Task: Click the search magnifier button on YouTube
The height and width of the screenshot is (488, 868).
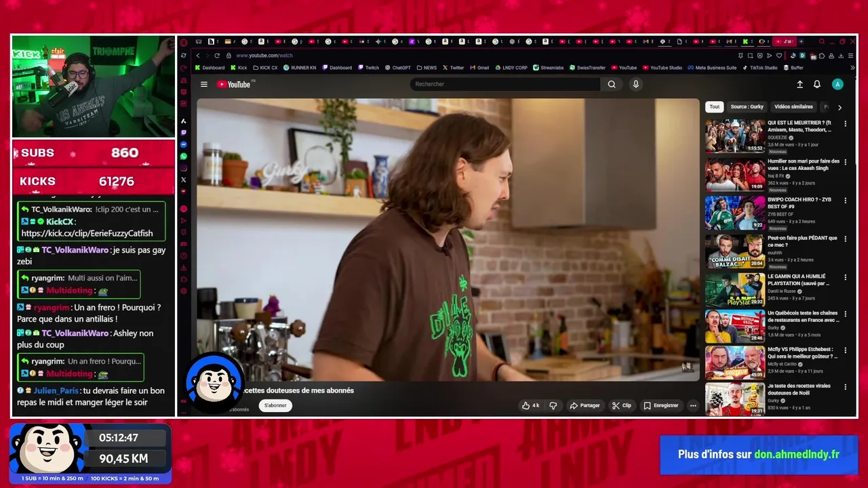Action: point(612,84)
